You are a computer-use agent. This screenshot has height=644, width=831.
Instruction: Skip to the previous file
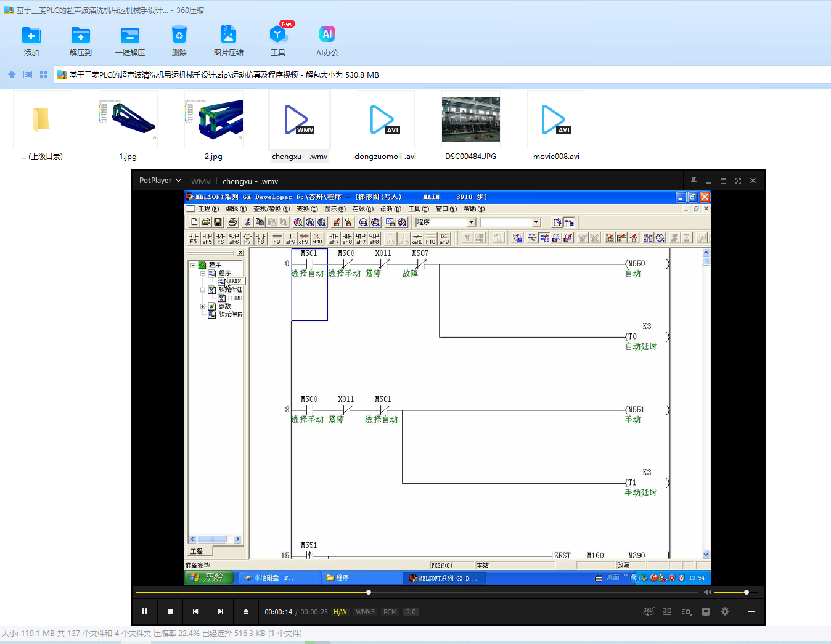click(x=195, y=611)
